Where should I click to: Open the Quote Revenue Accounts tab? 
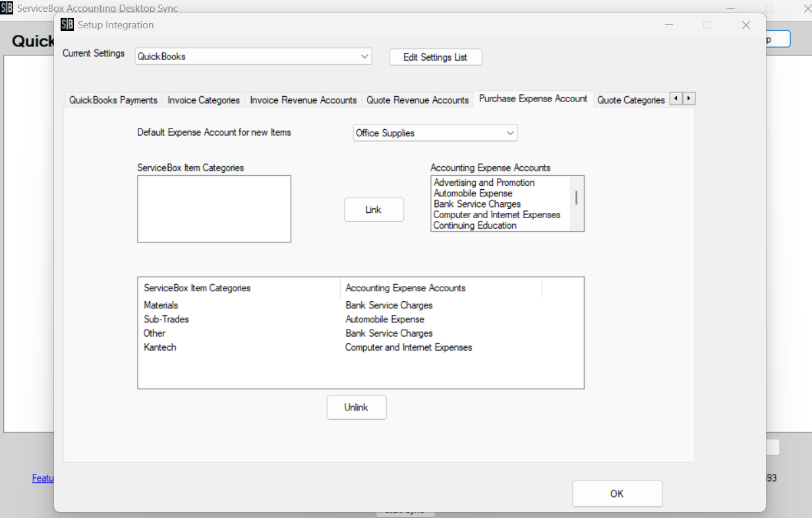point(418,100)
